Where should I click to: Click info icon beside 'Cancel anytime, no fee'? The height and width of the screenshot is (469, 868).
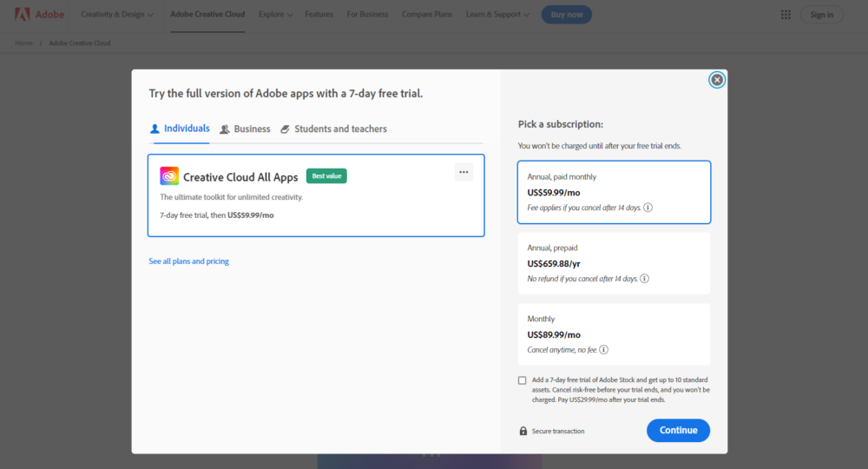[x=604, y=349]
